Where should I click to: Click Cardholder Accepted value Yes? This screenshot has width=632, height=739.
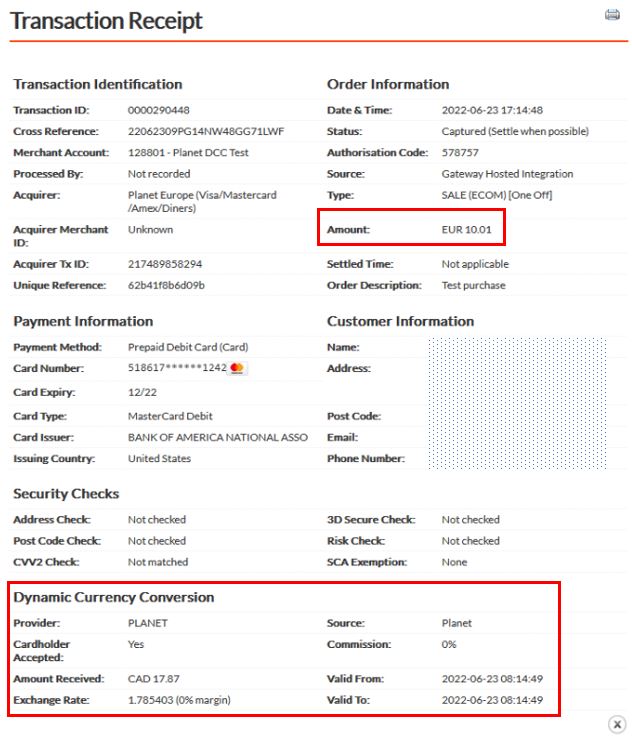pyautogui.click(x=136, y=644)
